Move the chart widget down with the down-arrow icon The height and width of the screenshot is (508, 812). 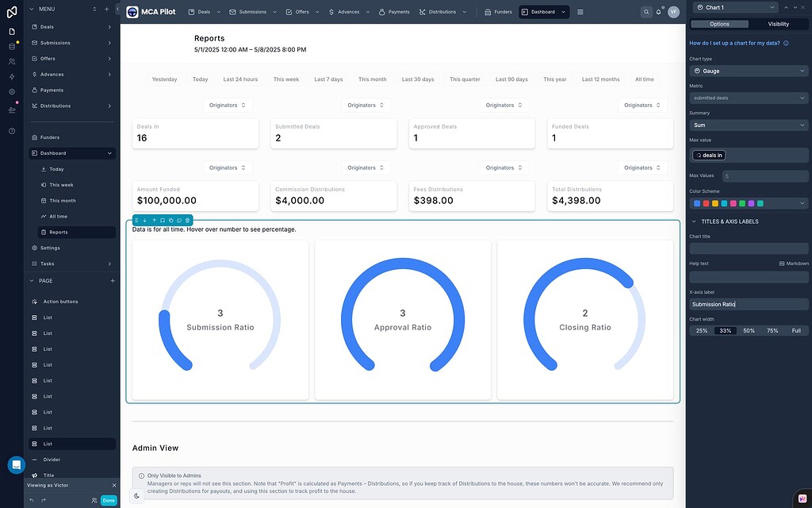point(145,221)
